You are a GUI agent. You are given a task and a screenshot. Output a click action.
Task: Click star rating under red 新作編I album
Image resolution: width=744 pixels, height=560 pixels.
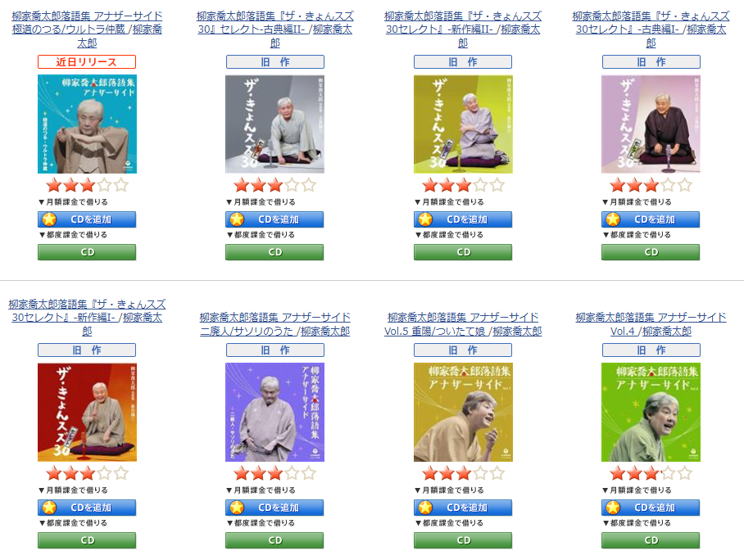88,473
